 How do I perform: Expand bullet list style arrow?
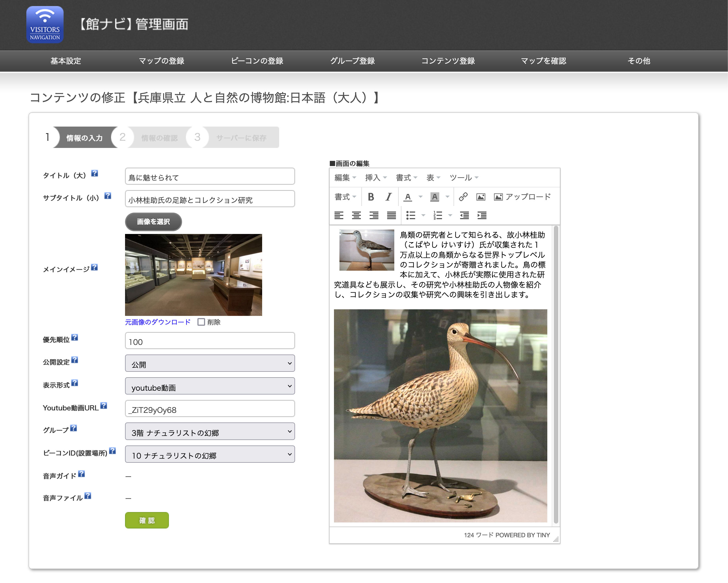pos(423,215)
